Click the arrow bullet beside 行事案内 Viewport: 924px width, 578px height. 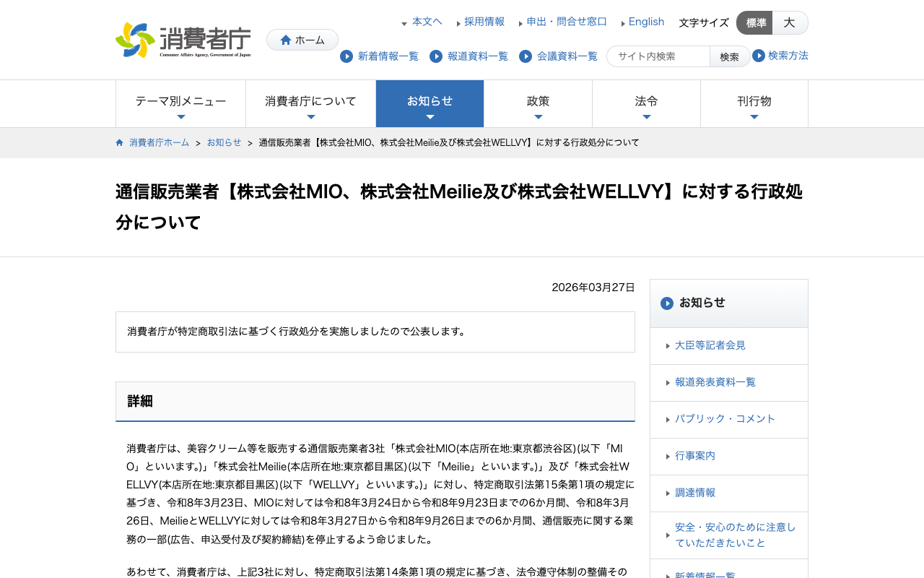[x=668, y=457]
